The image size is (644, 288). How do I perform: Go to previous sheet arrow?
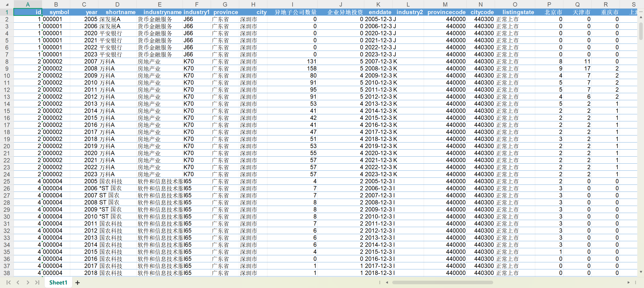18,282
